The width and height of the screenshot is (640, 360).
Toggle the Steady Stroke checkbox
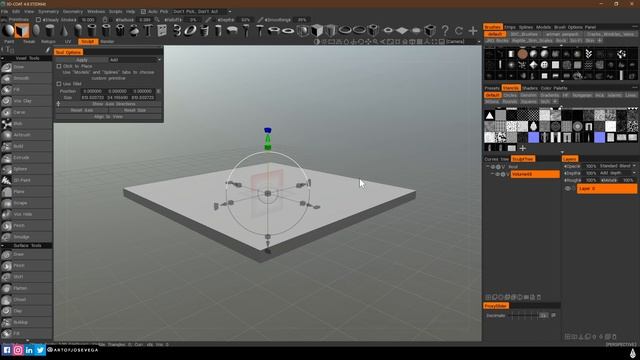(x=38, y=20)
